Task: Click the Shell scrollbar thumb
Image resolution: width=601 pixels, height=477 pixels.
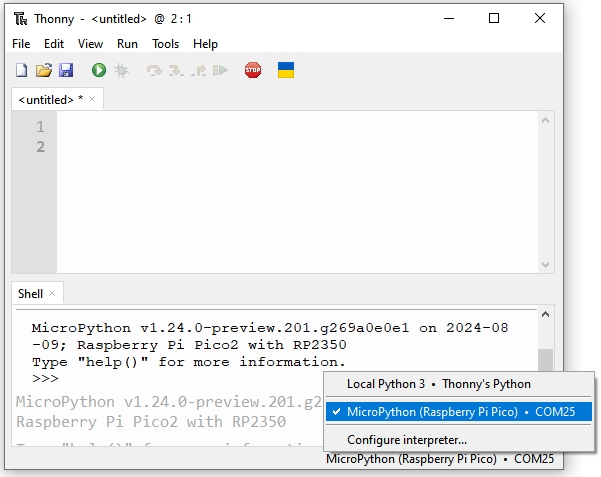Action: tap(546, 360)
